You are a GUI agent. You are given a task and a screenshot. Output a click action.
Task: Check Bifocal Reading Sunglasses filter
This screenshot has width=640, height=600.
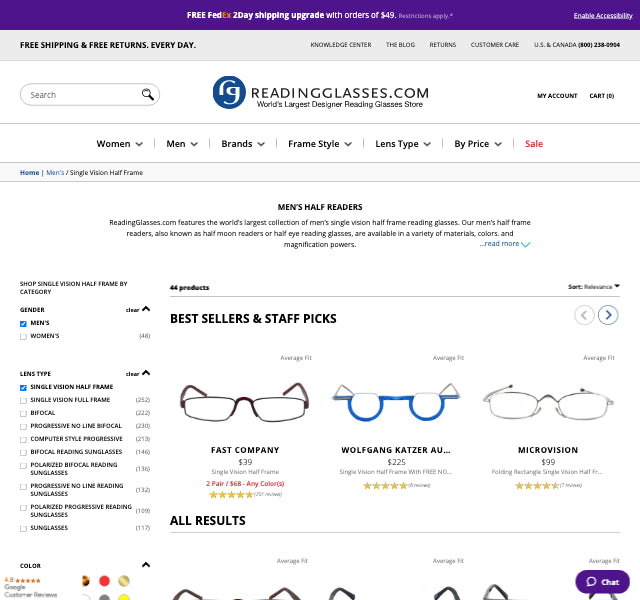23,453
